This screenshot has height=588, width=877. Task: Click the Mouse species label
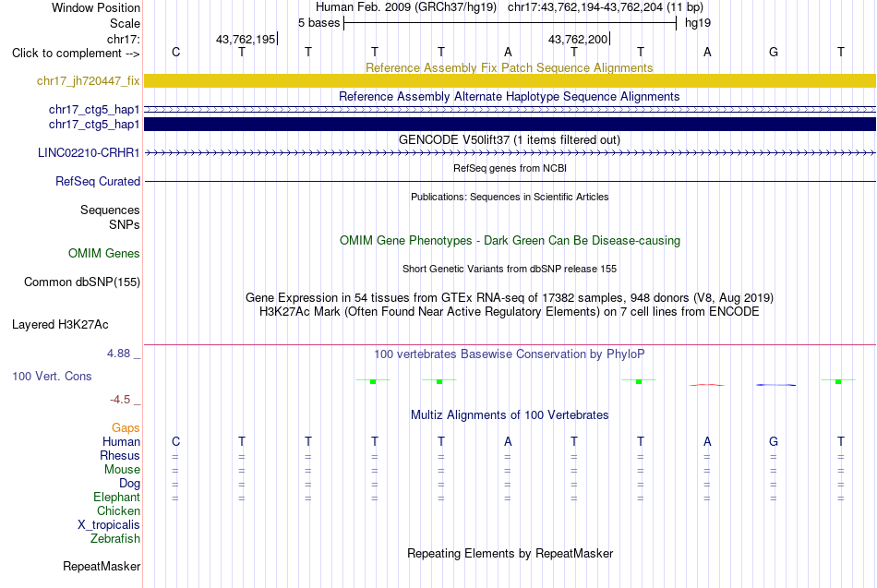click(122, 470)
